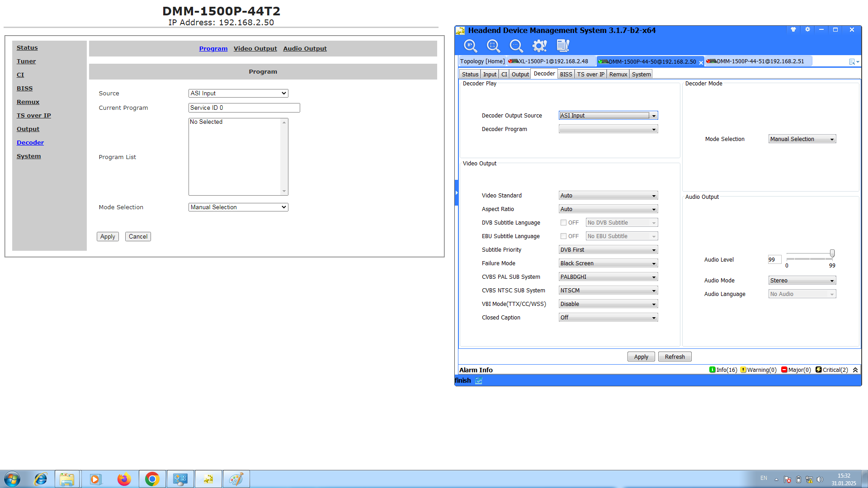
Task: Click the Audio Level slider handle
Action: click(832, 253)
